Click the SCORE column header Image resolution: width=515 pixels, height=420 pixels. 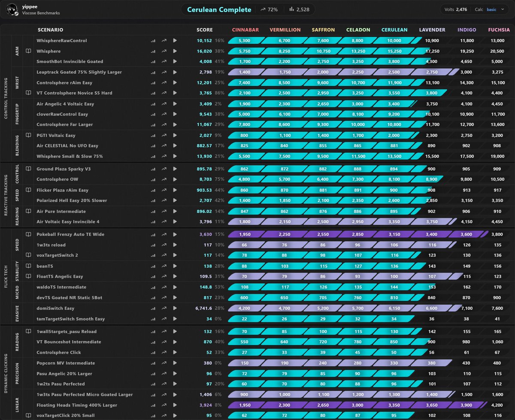pyautogui.click(x=204, y=30)
